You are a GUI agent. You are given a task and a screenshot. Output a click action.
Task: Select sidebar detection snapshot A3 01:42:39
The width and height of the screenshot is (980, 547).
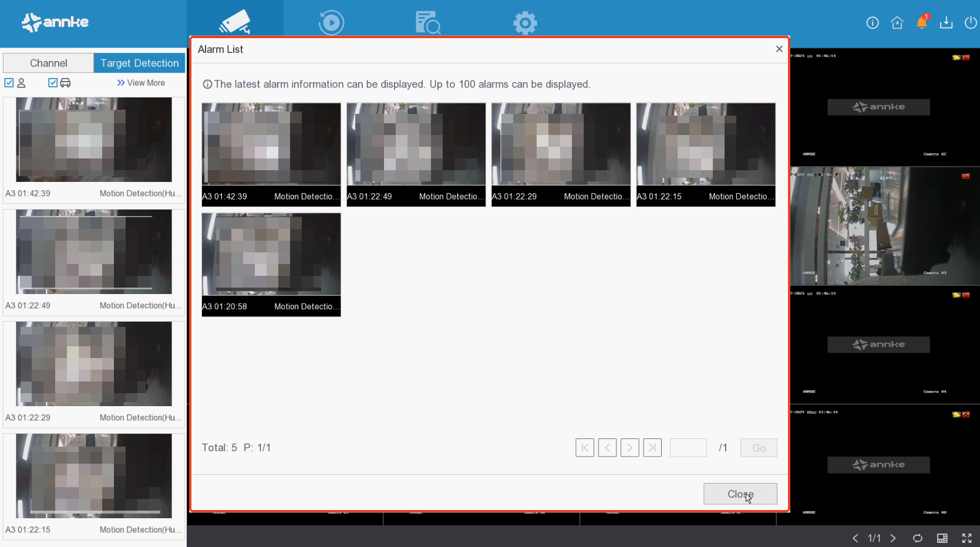click(x=94, y=150)
